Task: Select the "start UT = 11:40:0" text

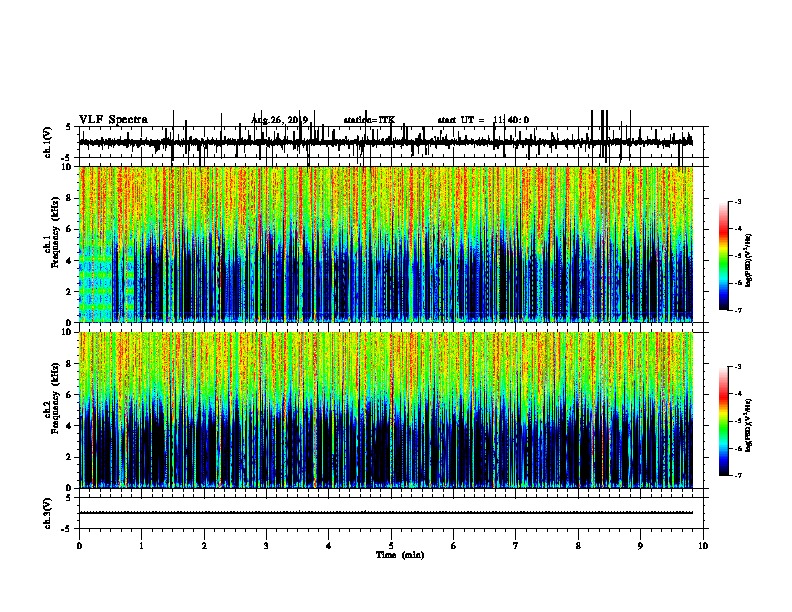Action: (483, 120)
